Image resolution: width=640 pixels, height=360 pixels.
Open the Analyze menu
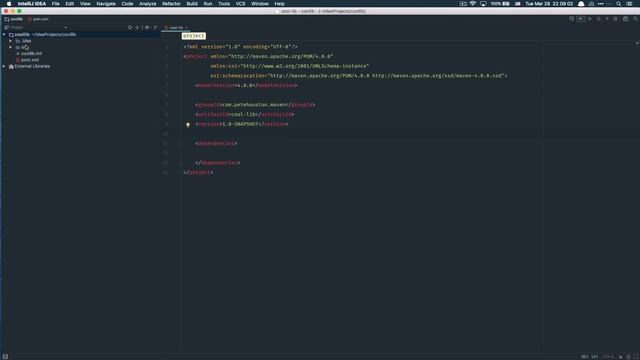148,4
